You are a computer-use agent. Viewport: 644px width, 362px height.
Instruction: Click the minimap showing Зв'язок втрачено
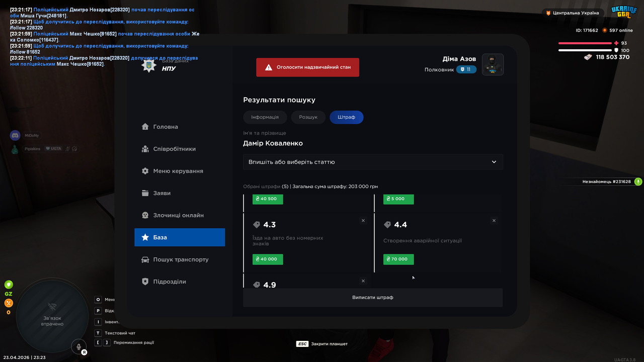point(52,315)
